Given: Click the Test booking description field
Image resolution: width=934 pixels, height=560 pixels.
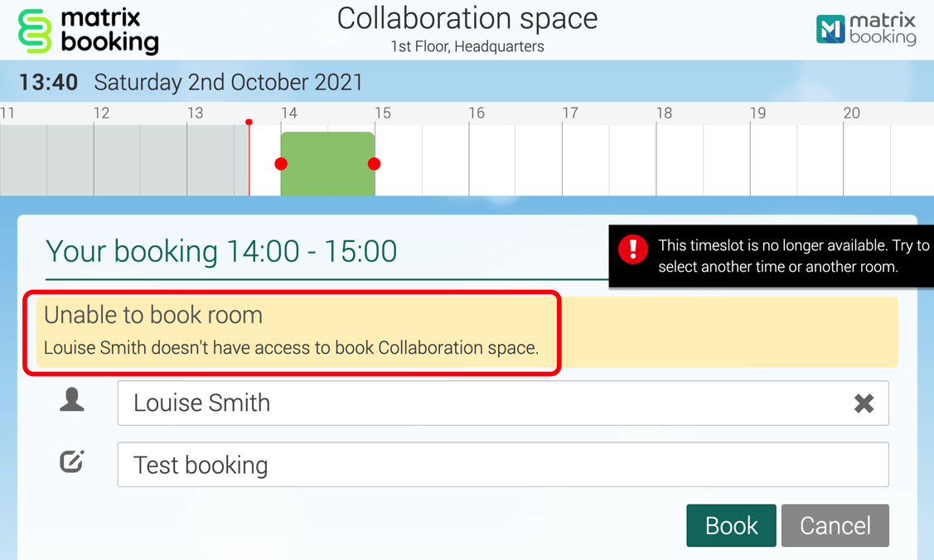Looking at the screenshot, I should click(502, 465).
